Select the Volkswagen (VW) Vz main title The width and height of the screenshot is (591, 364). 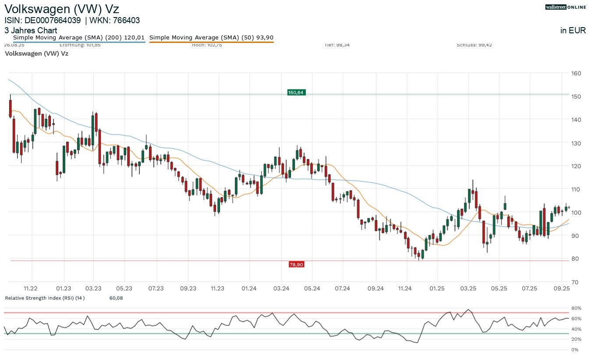click(62, 9)
